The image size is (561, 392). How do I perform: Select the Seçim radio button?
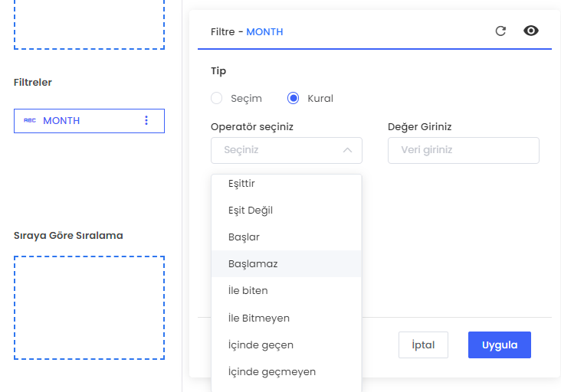tap(217, 99)
